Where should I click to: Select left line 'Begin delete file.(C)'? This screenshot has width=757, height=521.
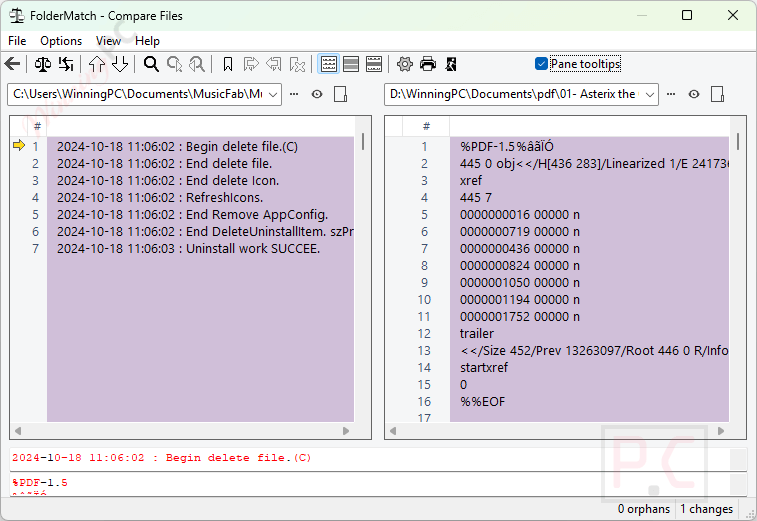[200, 146]
